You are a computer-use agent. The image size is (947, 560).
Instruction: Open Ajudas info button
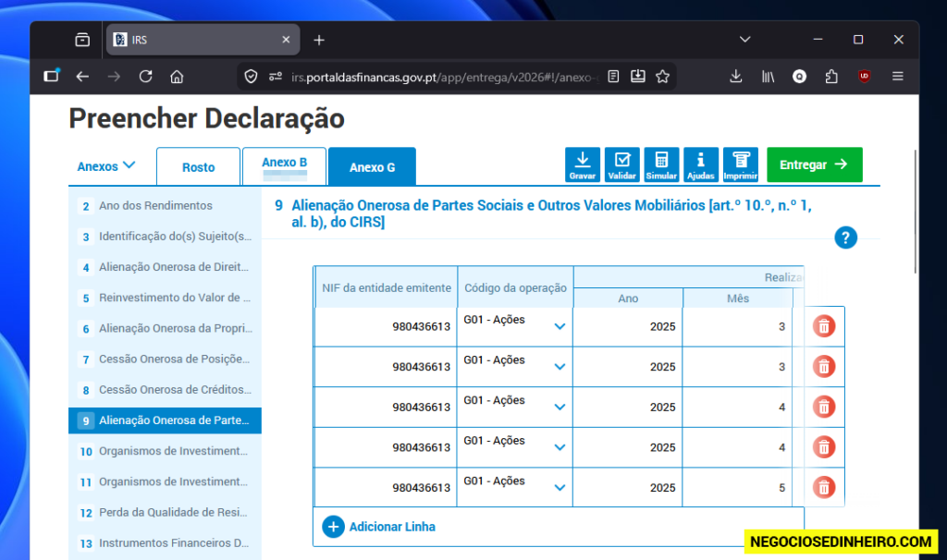(701, 164)
